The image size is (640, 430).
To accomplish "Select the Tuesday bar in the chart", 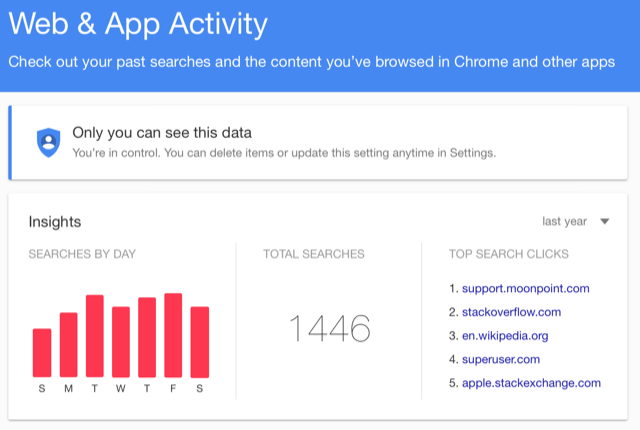I will [x=95, y=336].
